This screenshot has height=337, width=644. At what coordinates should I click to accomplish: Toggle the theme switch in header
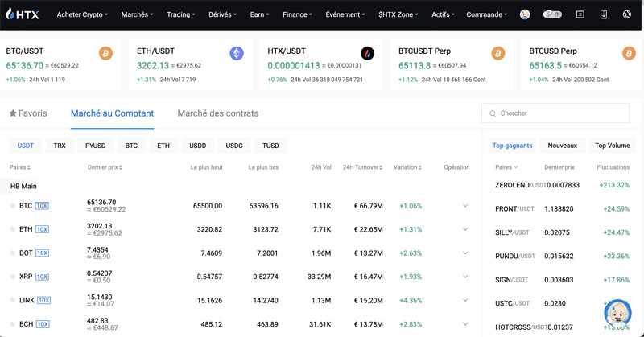point(552,14)
